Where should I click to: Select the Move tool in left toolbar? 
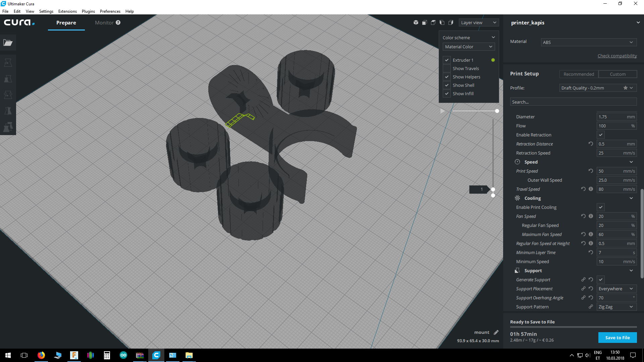(8, 63)
